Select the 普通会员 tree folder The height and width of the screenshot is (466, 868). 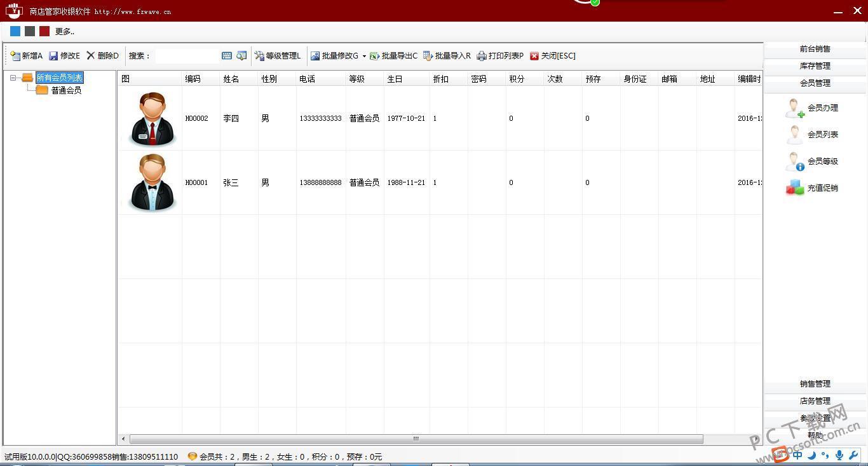(x=65, y=90)
